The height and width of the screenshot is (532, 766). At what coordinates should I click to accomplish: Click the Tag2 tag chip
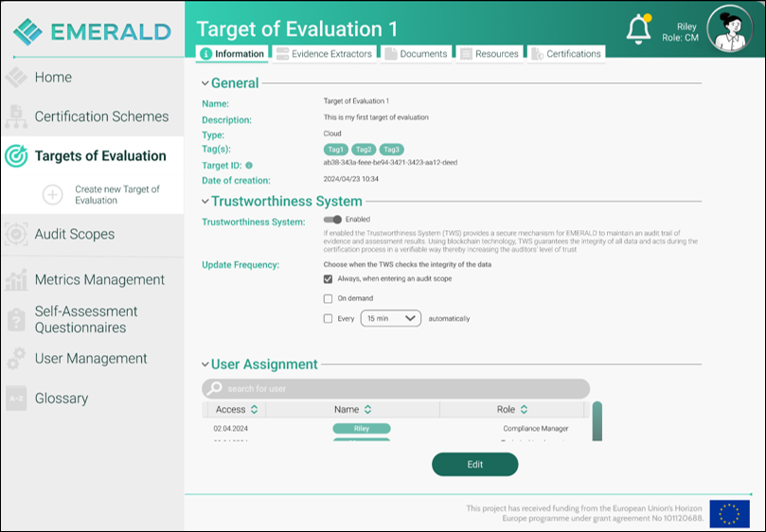[364, 150]
